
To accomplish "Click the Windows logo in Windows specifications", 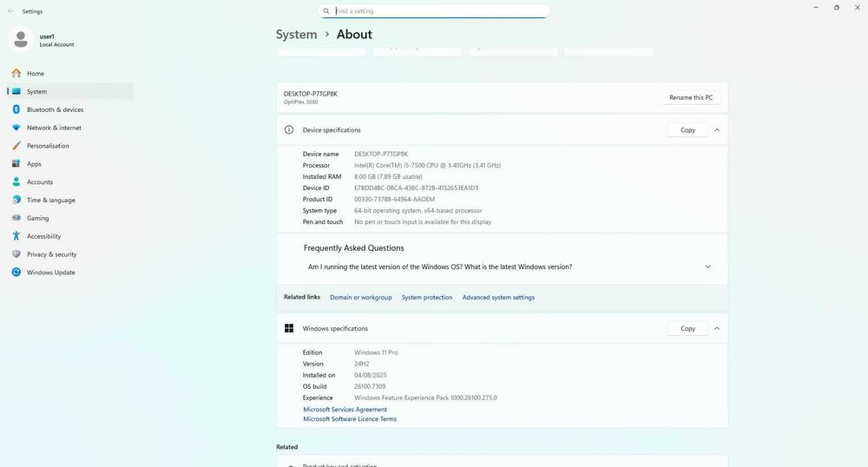I will [289, 329].
